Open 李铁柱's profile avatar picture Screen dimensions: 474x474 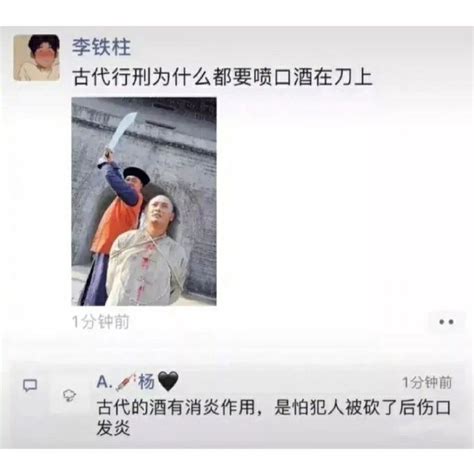pos(37,58)
